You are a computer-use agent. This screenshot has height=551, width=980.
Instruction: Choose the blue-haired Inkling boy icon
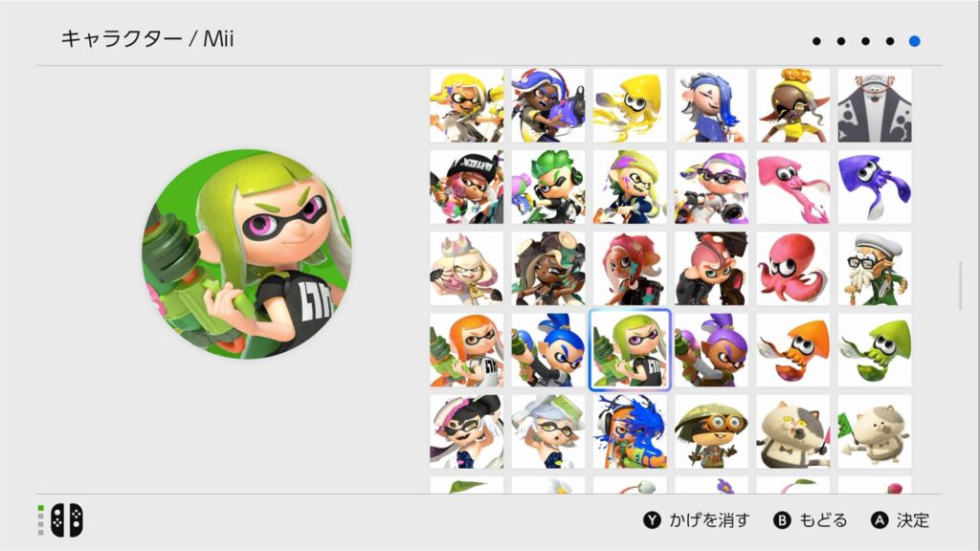pyautogui.click(x=548, y=350)
